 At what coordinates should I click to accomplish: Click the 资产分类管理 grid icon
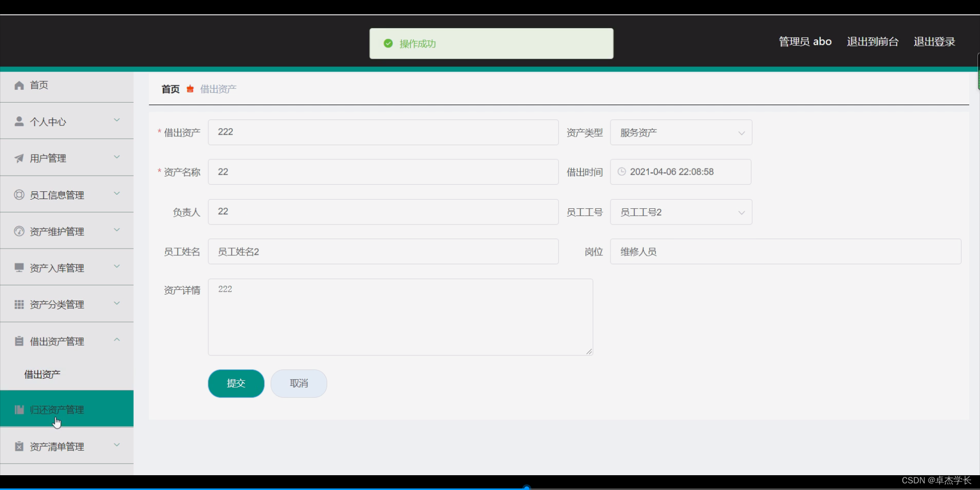(18, 304)
